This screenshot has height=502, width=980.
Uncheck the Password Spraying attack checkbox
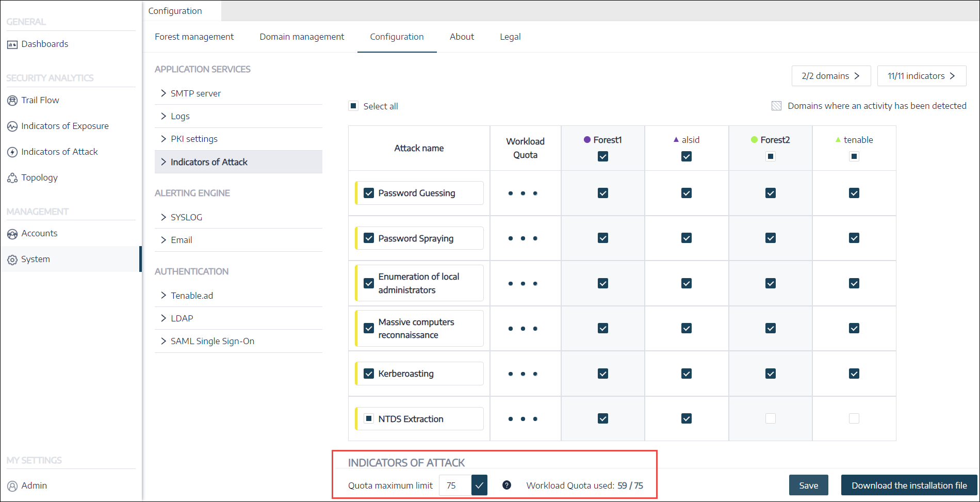coord(369,238)
